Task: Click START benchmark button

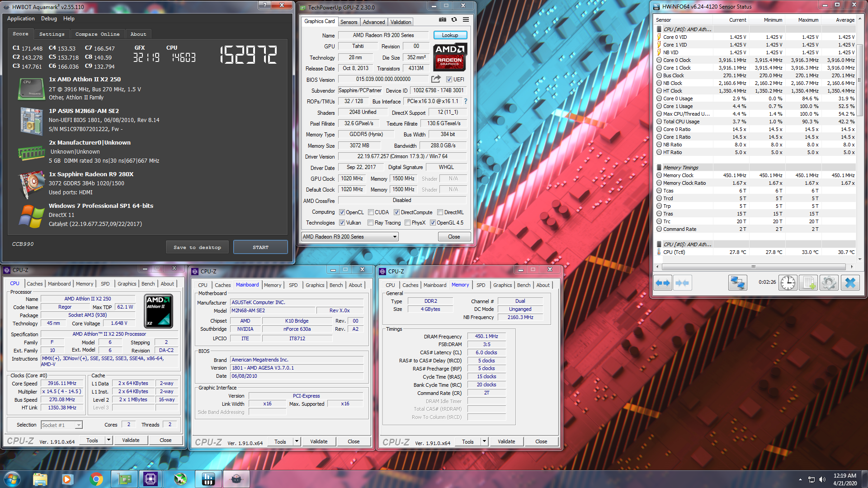Action: 260,247
